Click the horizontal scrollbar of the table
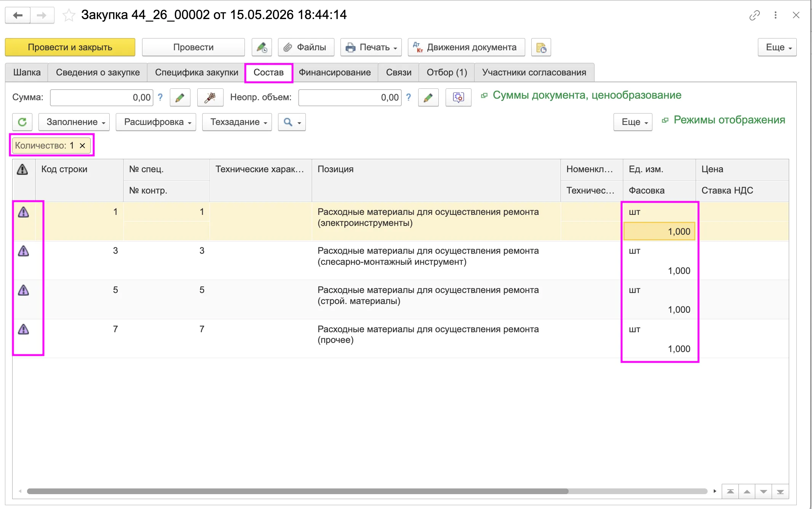 tap(297, 491)
